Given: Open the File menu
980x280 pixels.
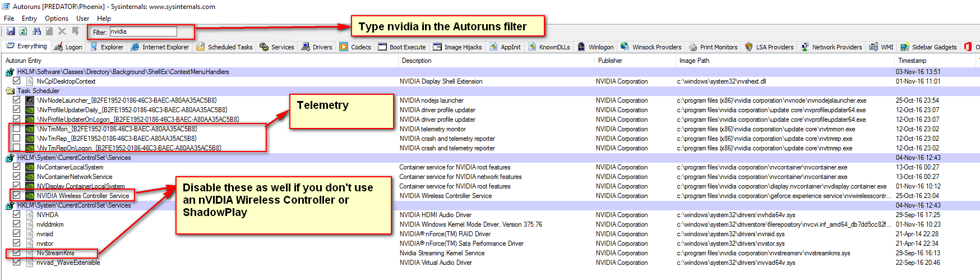Looking at the screenshot, I should pos(9,18).
